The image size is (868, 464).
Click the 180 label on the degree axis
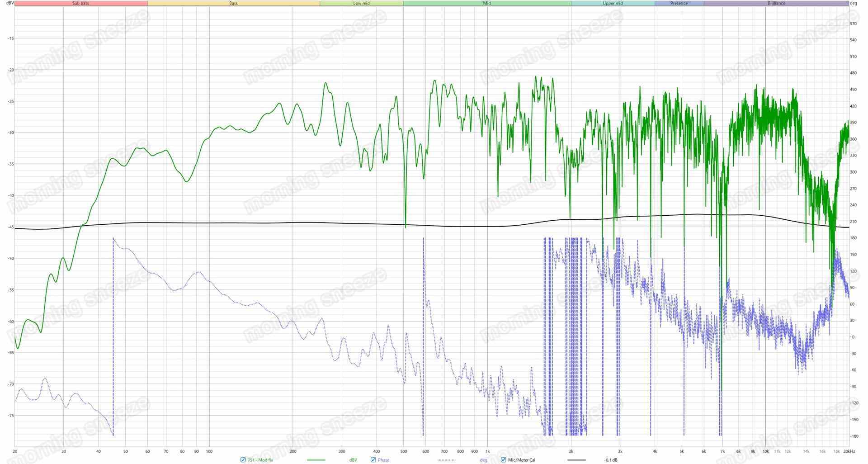[854, 238]
